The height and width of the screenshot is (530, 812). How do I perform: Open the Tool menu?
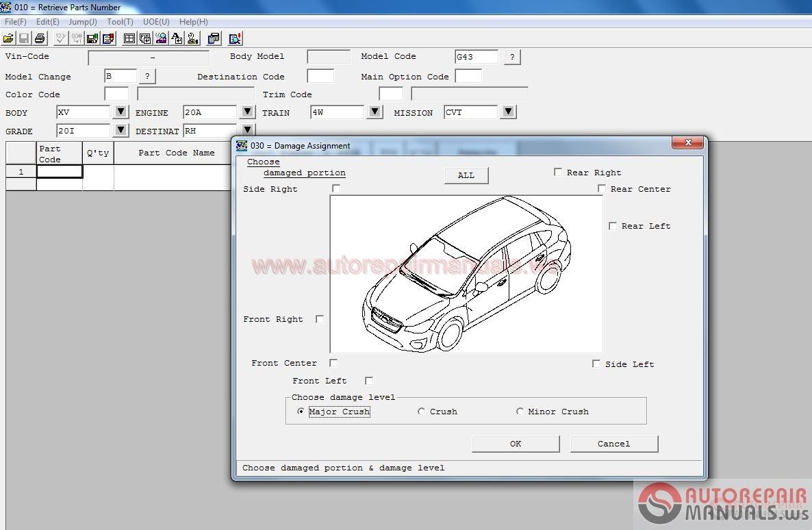tap(119, 21)
